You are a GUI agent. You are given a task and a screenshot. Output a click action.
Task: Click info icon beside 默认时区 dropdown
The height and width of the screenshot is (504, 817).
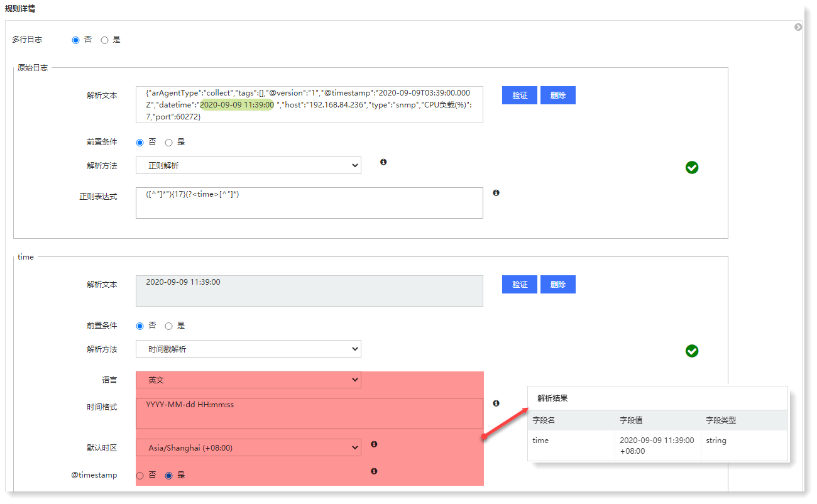[374, 444]
